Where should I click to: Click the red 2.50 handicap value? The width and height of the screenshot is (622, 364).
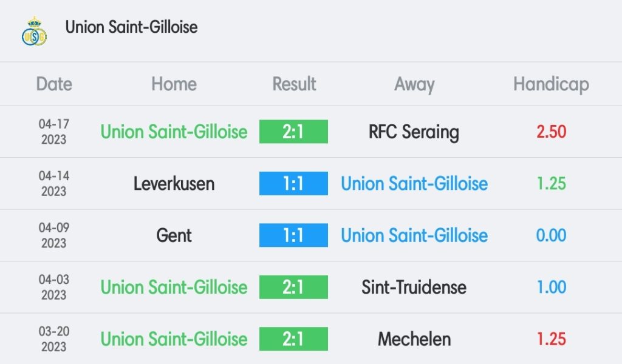(552, 132)
